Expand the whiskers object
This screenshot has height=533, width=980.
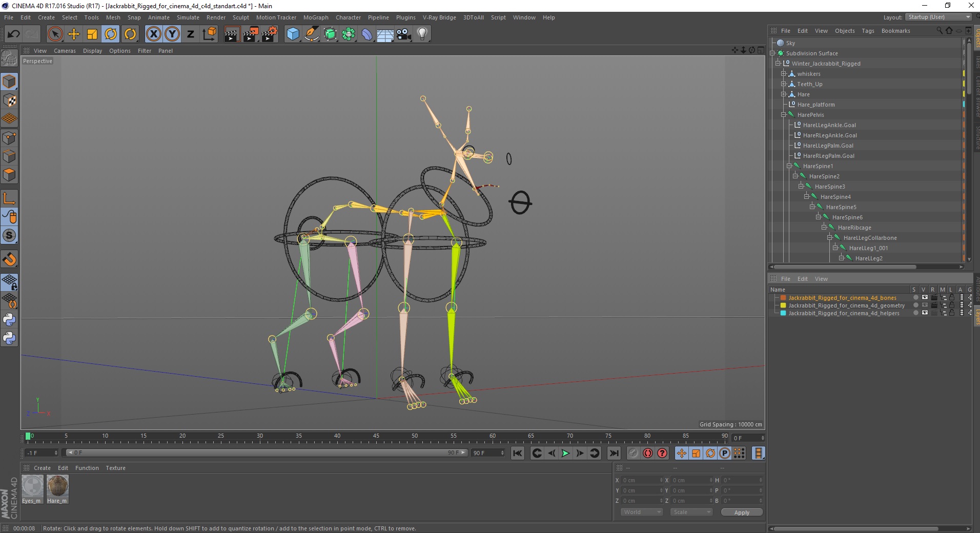[x=783, y=73]
